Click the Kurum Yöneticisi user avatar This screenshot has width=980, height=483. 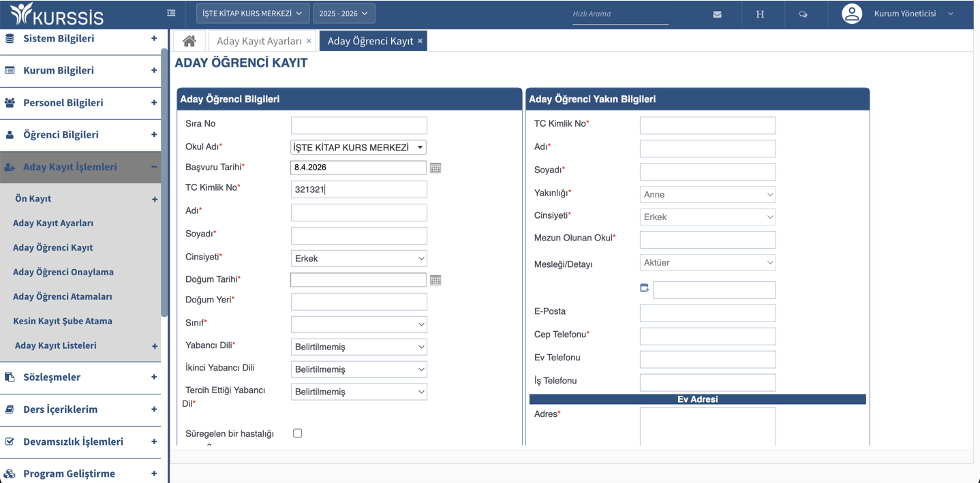(x=851, y=14)
